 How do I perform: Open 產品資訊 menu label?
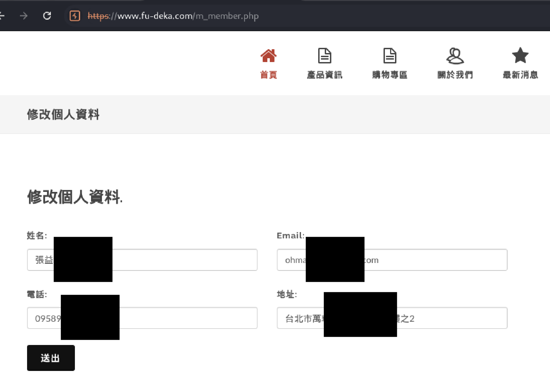[324, 75]
